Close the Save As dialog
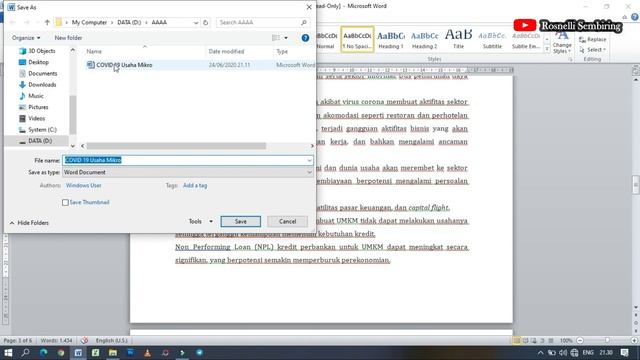The image size is (640, 360). click(x=309, y=7)
